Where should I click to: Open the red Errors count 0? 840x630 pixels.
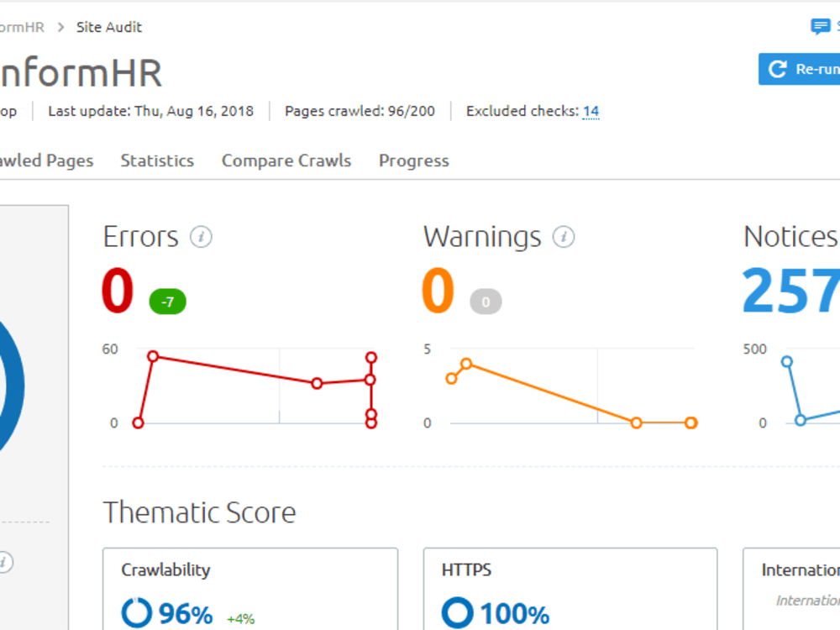118,291
